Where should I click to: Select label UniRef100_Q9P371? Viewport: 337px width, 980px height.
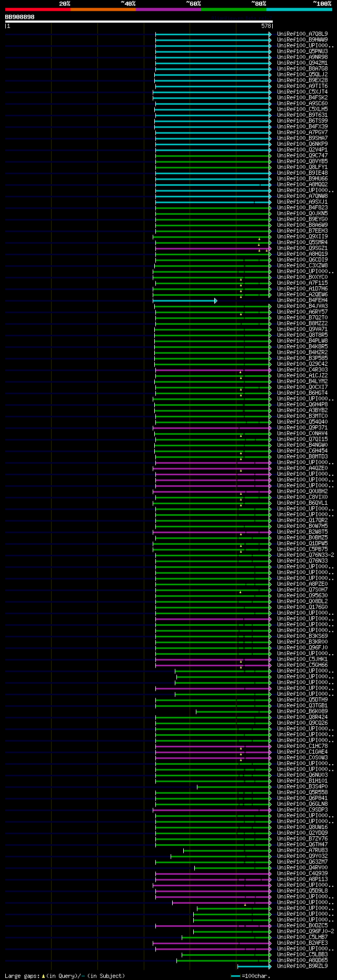coord(302,427)
